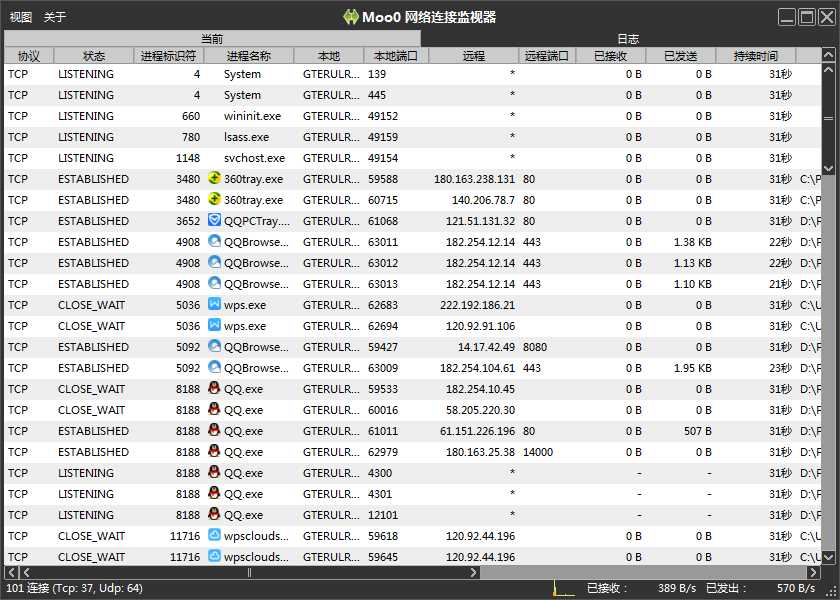Click wps.exe icon on port 62683 row

(x=214, y=304)
